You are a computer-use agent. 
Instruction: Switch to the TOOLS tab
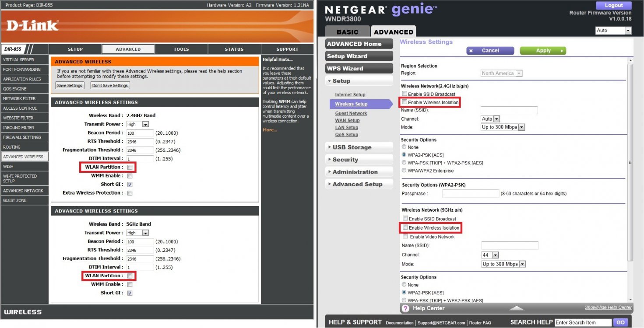[181, 49]
